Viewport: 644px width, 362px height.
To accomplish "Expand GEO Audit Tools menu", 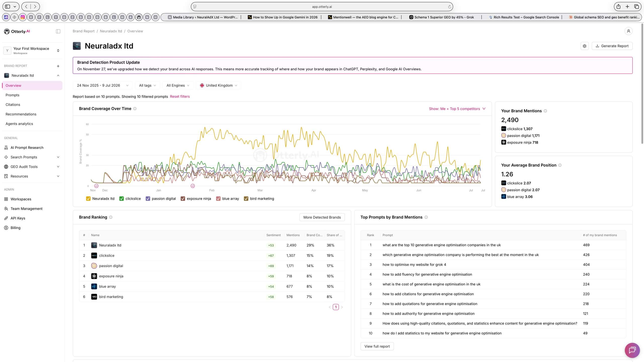I will click(32, 167).
